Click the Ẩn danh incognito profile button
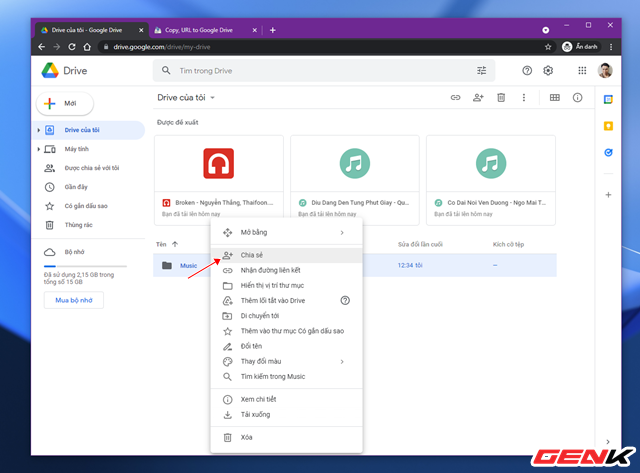640x473 pixels. [580, 47]
